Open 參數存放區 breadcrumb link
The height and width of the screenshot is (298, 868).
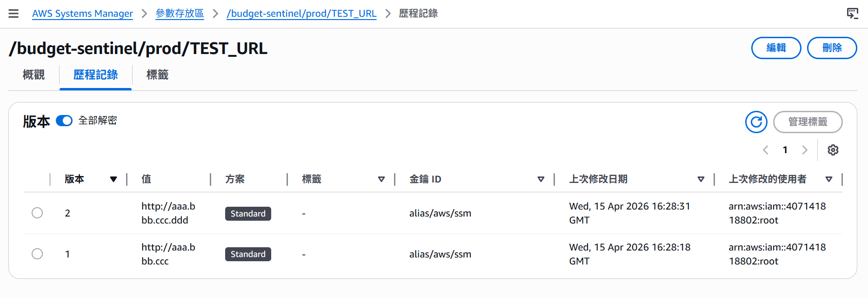[180, 14]
